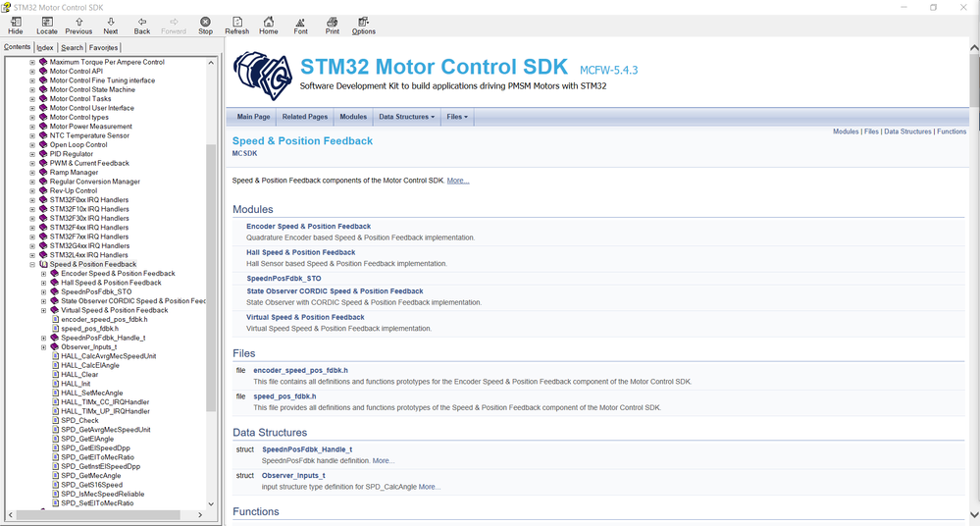Screen dimensions: 980x526
Task: Click page icon of encoder_speed_pos_fdbk.h tree entry
Action: [x=55, y=319]
